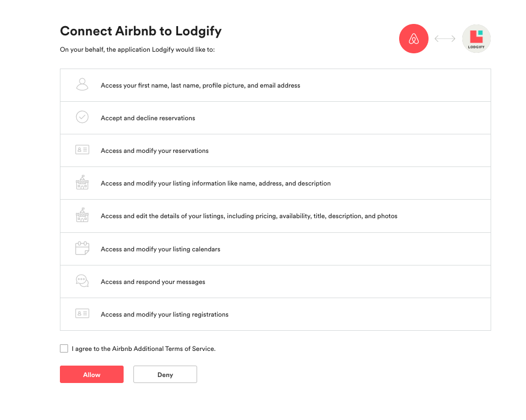Screen dimensions: 526x420
Task: Click the checkmark circle reservations icon
Action: click(82, 118)
